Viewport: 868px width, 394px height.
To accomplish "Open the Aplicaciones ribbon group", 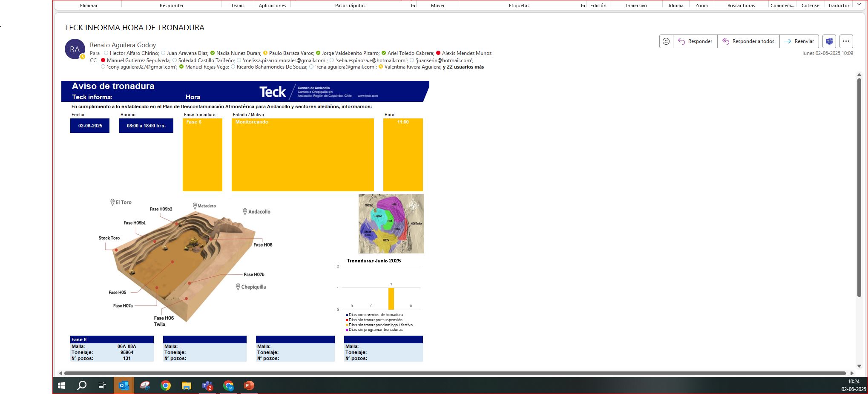I will coord(273,6).
